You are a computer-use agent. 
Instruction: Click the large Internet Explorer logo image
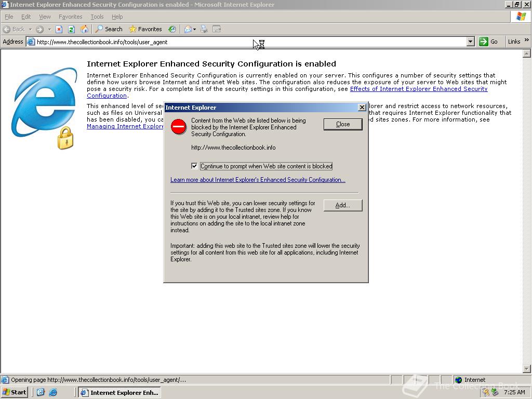tap(44, 108)
